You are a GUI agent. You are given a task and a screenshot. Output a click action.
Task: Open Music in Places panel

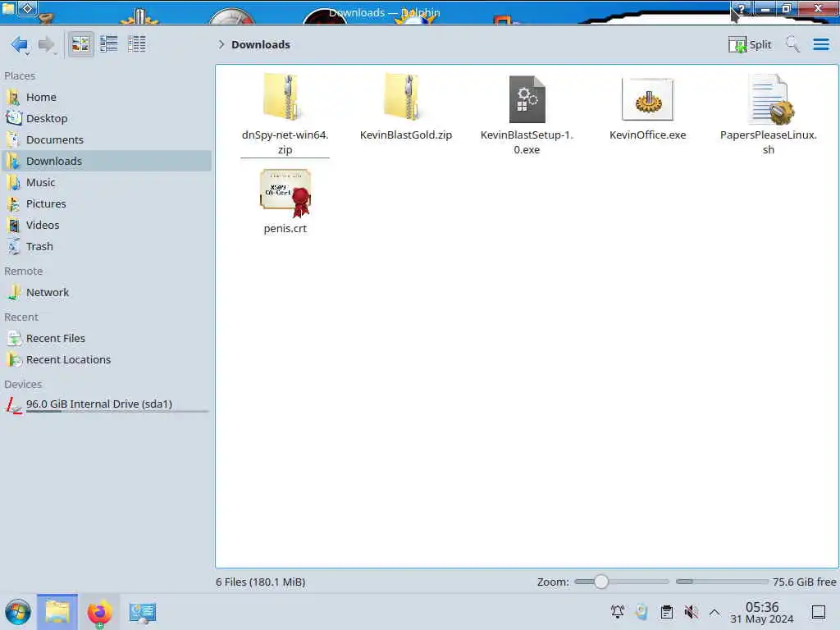pyautogui.click(x=106, y=183)
